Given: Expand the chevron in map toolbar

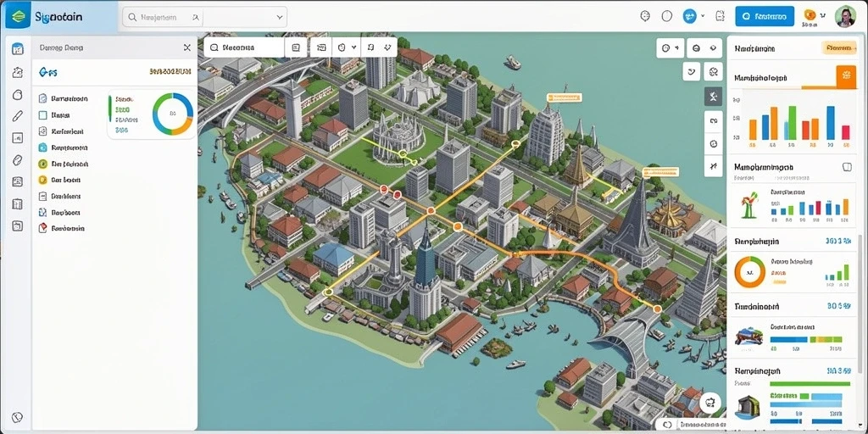Looking at the screenshot, I should tap(353, 48).
